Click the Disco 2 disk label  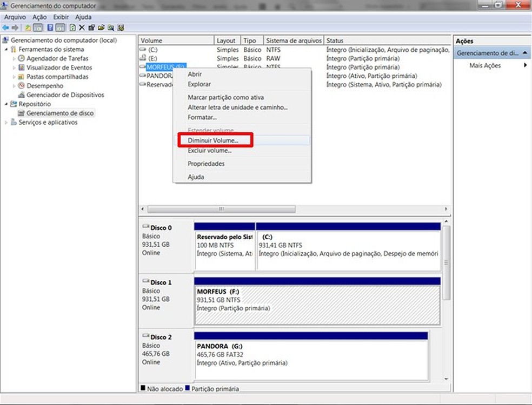(161, 337)
